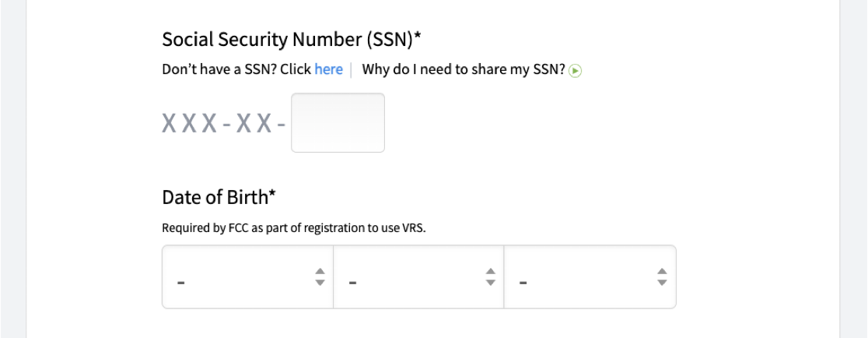Viewport: 868px width, 338px height.
Task: Click down arrow on last birth date selector
Action: (662, 283)
